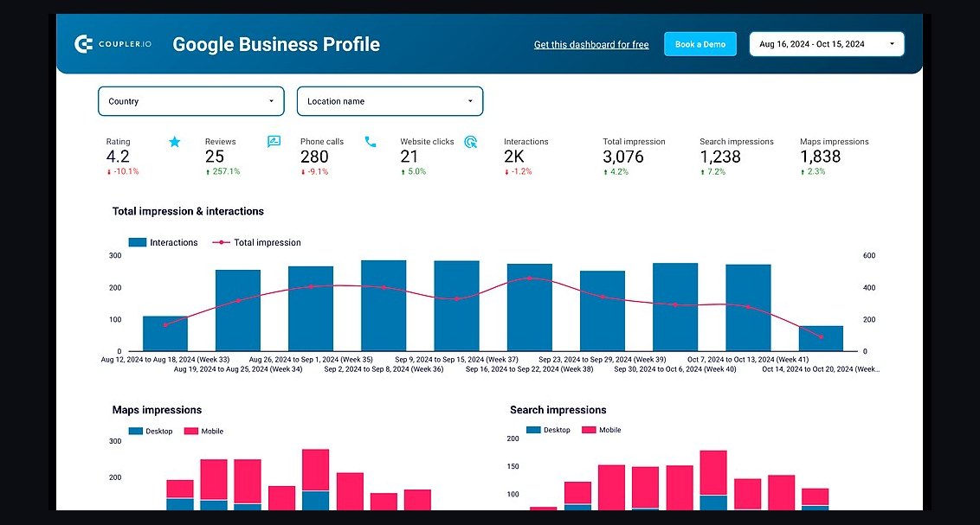Viewport: 980px width, 525px height.
Task: Click the Aug 12 to Aug 18 (Week 33) axis label
Action: point(165,360)
